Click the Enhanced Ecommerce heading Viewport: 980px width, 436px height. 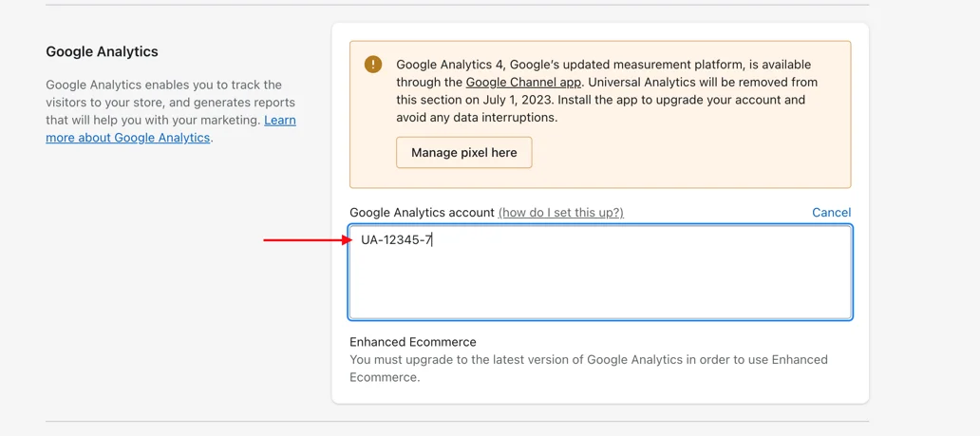click(x=413, y=342)
